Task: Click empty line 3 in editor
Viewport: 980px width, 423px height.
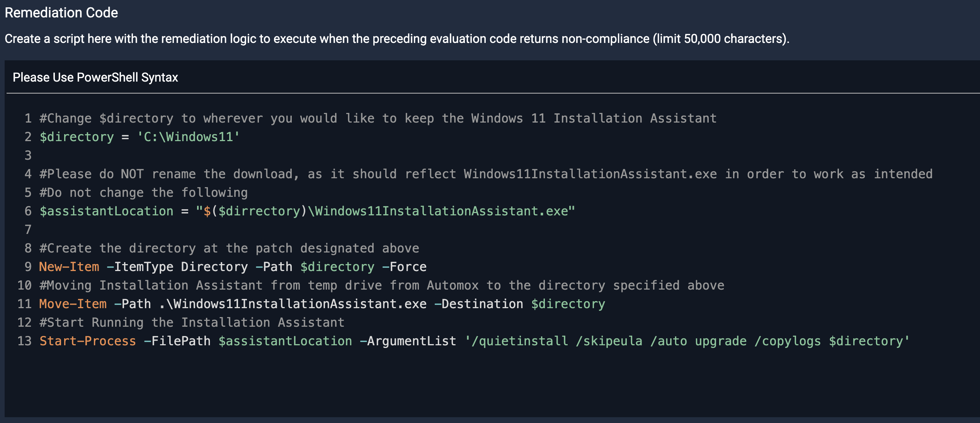Action: [x=155, y=155]
